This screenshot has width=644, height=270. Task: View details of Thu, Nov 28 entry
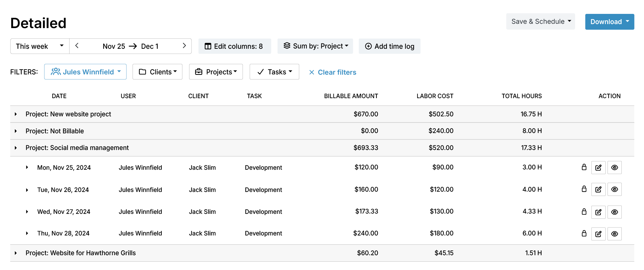[x=614, y=234]
